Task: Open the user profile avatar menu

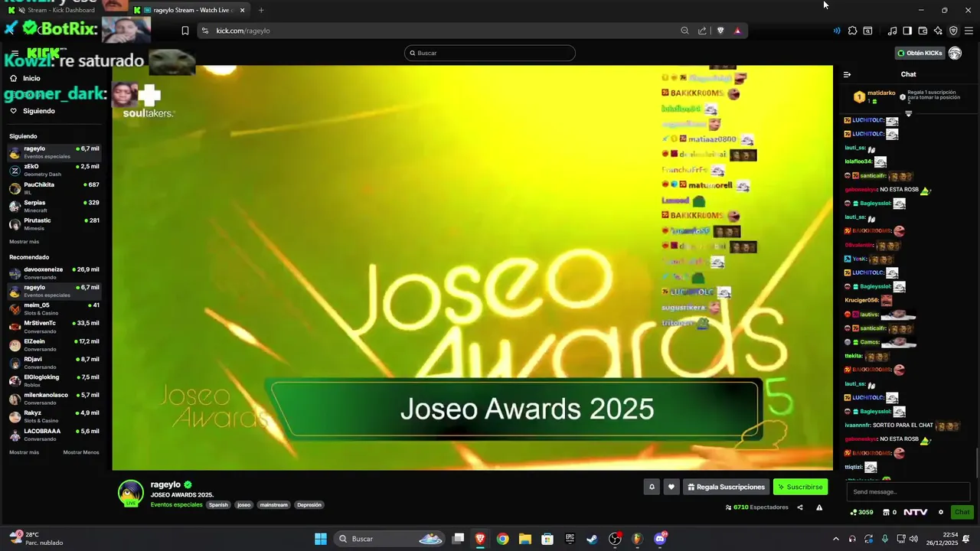Action: 955,53
